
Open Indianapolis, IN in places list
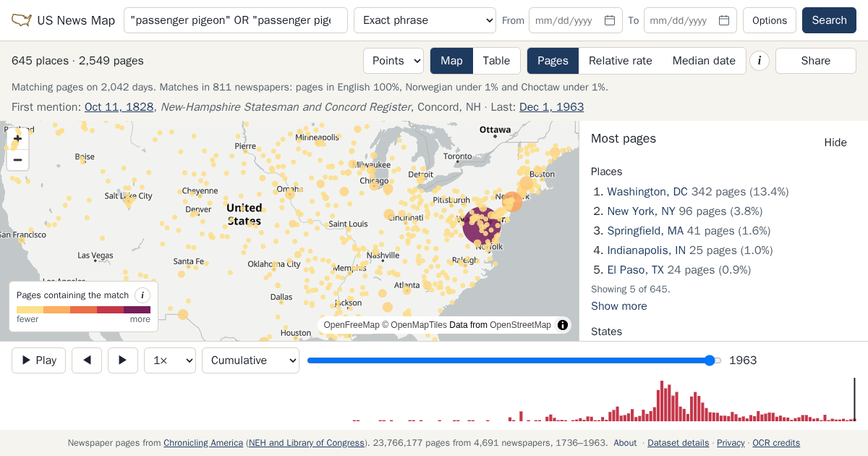[647, 250]
